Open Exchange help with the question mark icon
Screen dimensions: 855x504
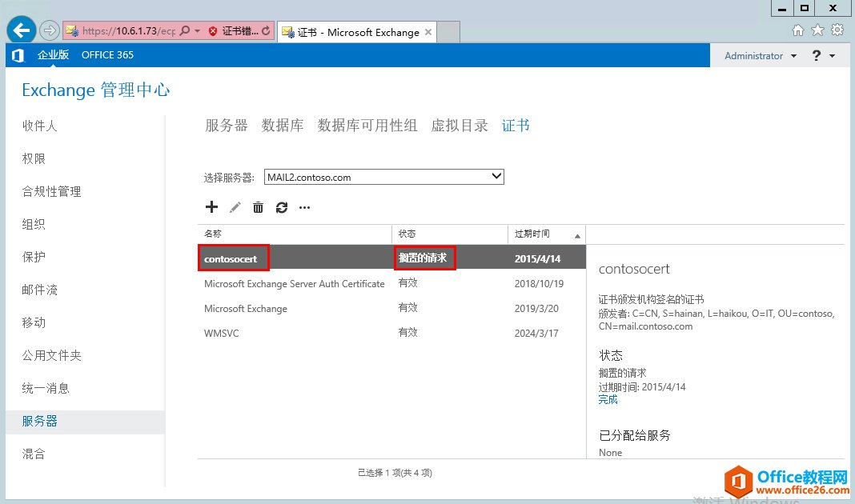coord(817,55)
